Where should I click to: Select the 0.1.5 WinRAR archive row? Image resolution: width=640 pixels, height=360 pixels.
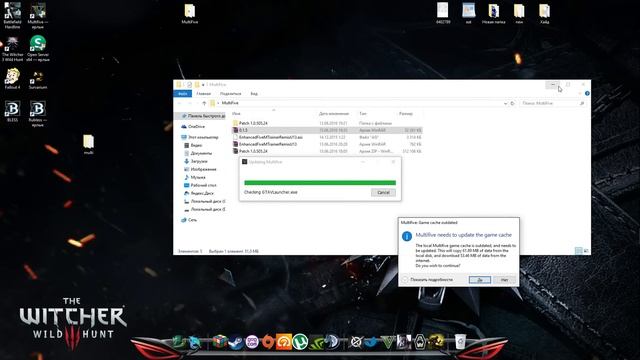click(x=327, y=130)
